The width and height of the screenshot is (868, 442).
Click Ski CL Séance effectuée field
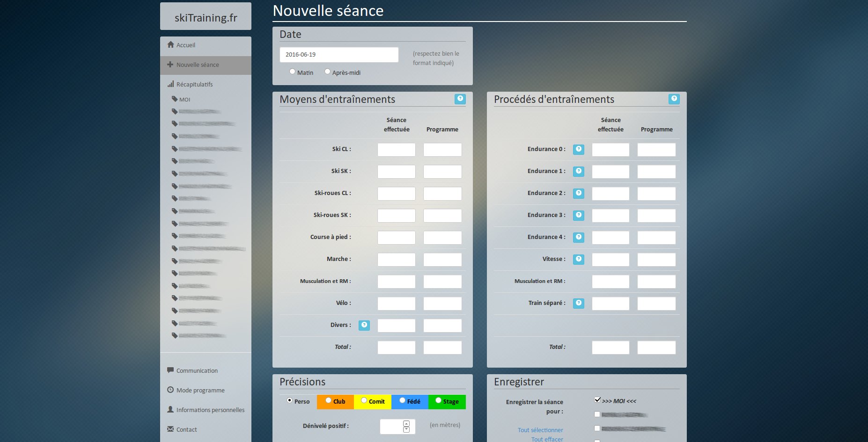tap(396, 150)
